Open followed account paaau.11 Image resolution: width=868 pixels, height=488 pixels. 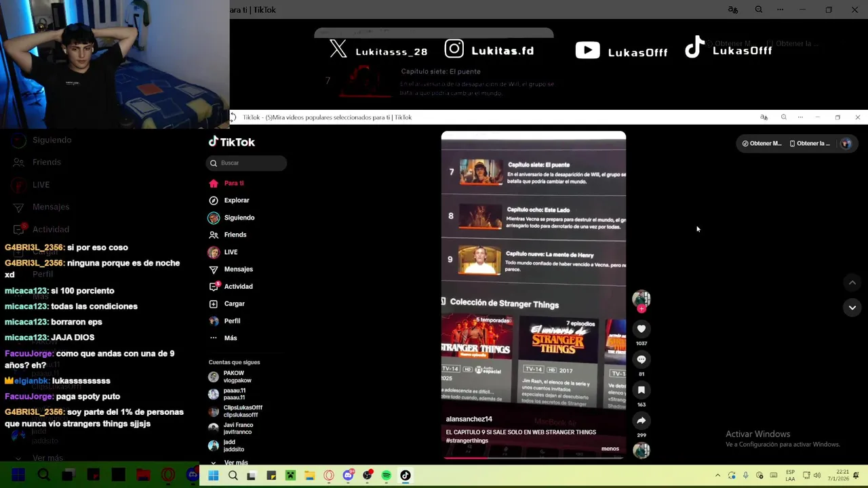(x=227, y=394)
